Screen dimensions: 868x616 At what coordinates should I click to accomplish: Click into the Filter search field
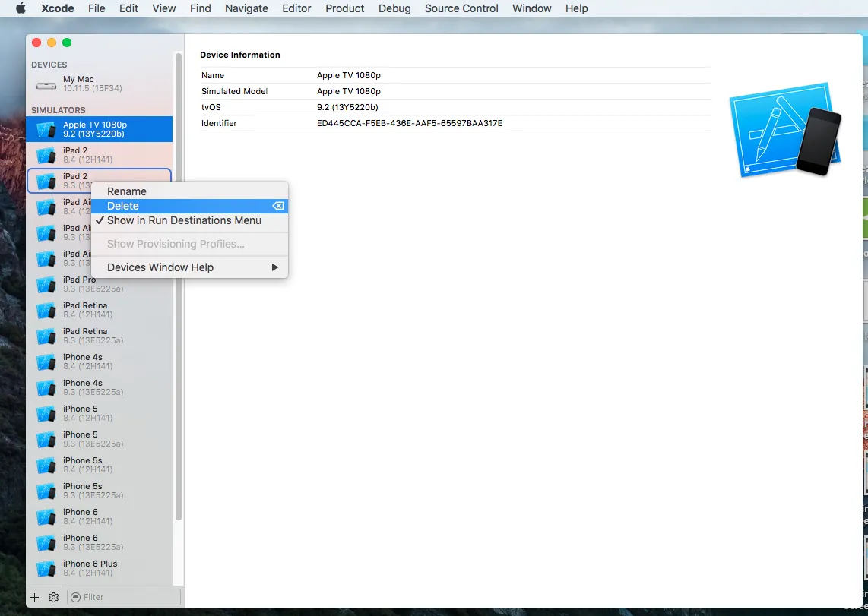124,597
